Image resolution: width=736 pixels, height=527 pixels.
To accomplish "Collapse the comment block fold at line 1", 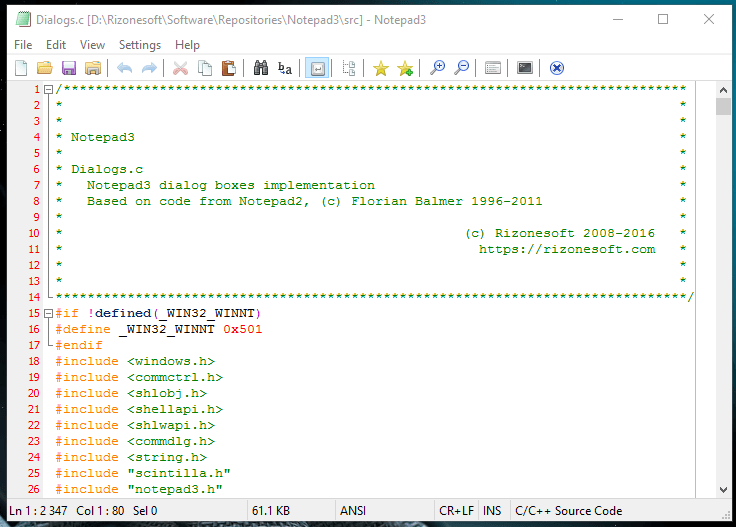I will coord(48,89).
